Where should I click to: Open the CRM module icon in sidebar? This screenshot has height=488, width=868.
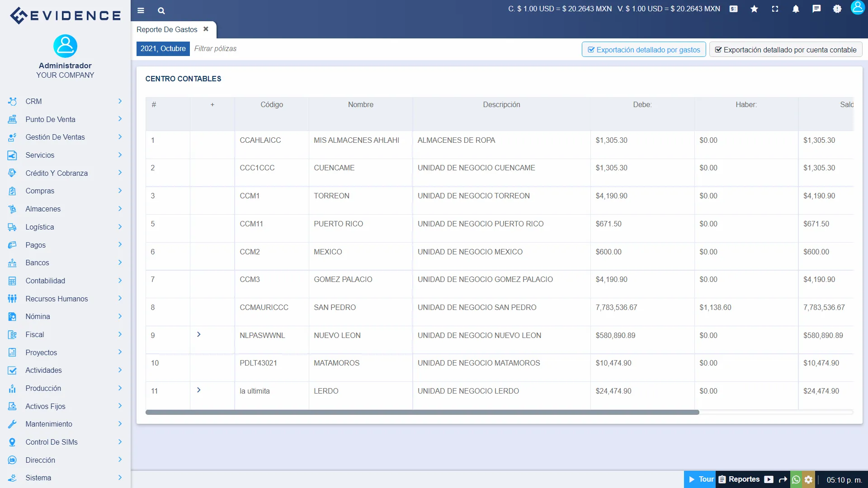12,101
